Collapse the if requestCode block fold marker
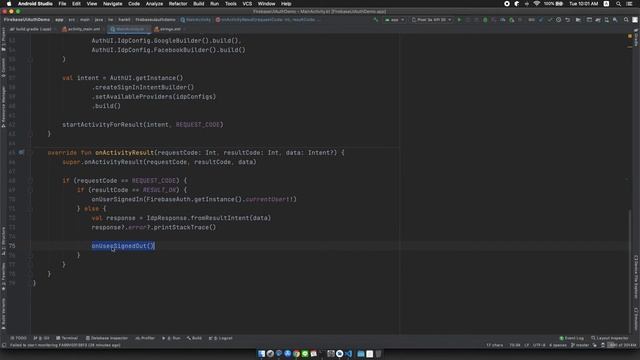Screen dimensions: 640x360 30,180
